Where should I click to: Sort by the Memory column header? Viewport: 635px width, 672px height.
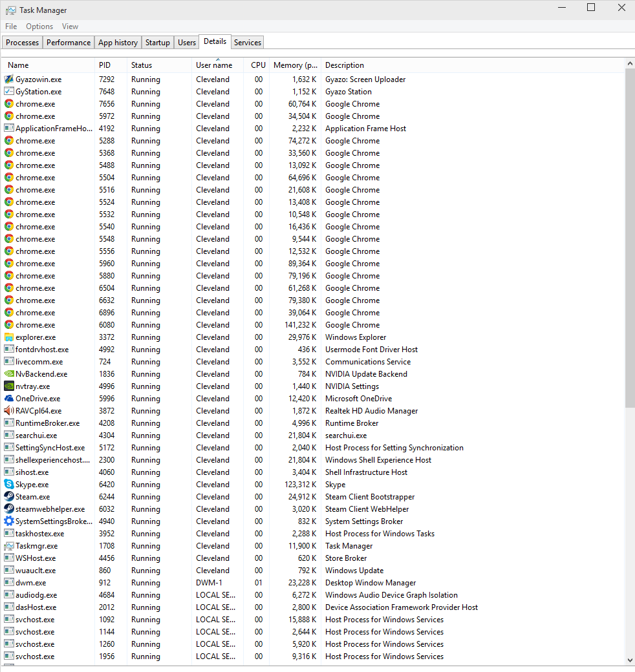(296, 65)
